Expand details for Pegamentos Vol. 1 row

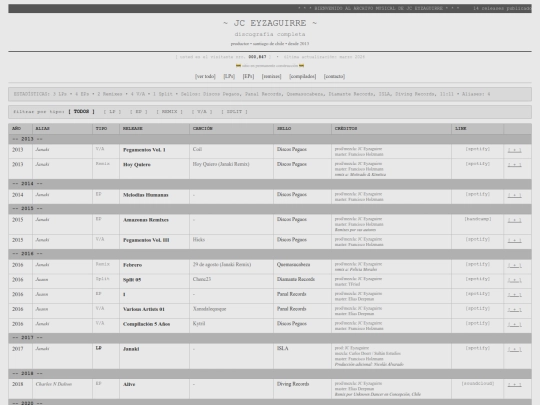[x=514, y=150]
